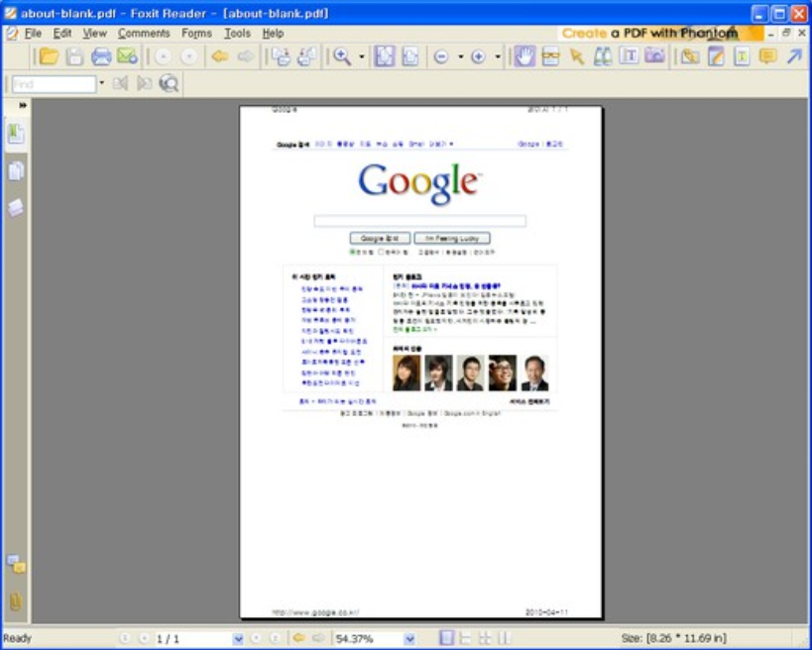
Task: Open the Forms menu
Action: [196, 33]
